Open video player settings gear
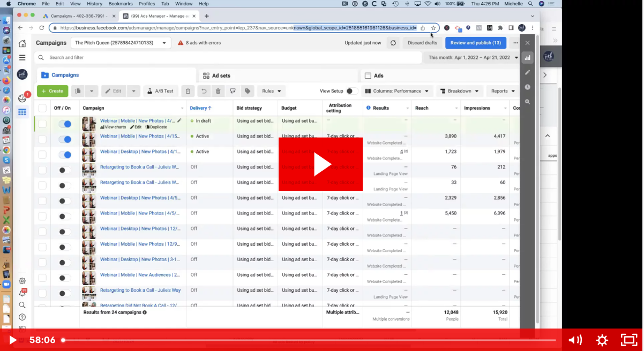The width and height of the screenshot is (644, 351). click(x=602, y=340)
